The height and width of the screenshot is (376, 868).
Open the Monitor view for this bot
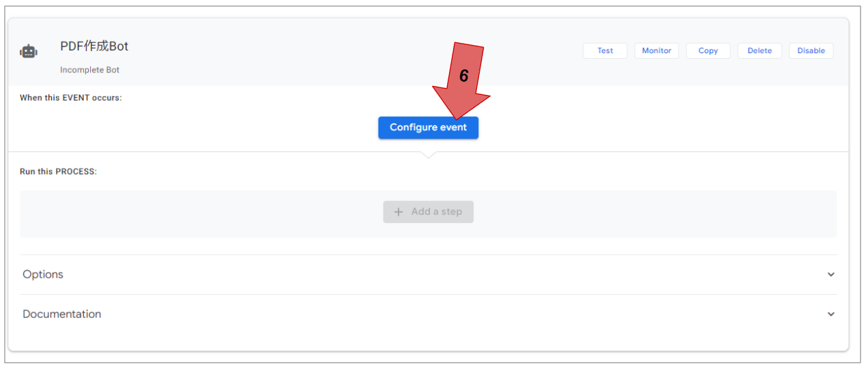[x=656, y=50]
